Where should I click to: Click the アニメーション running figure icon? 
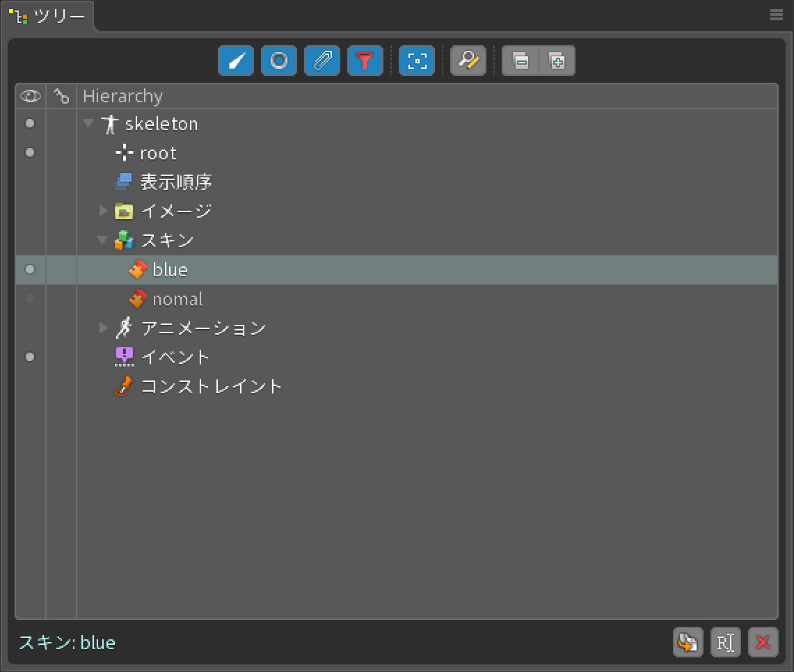click(x=124, y=328)
